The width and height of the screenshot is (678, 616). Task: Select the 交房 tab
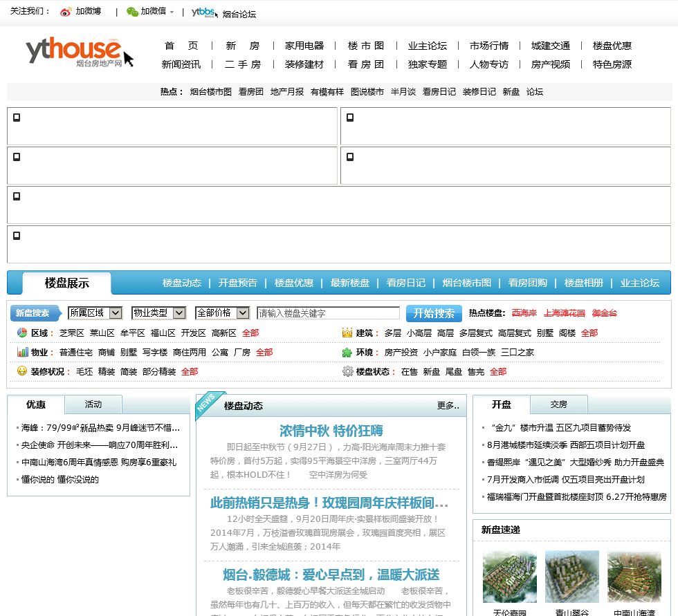[559, 404]
